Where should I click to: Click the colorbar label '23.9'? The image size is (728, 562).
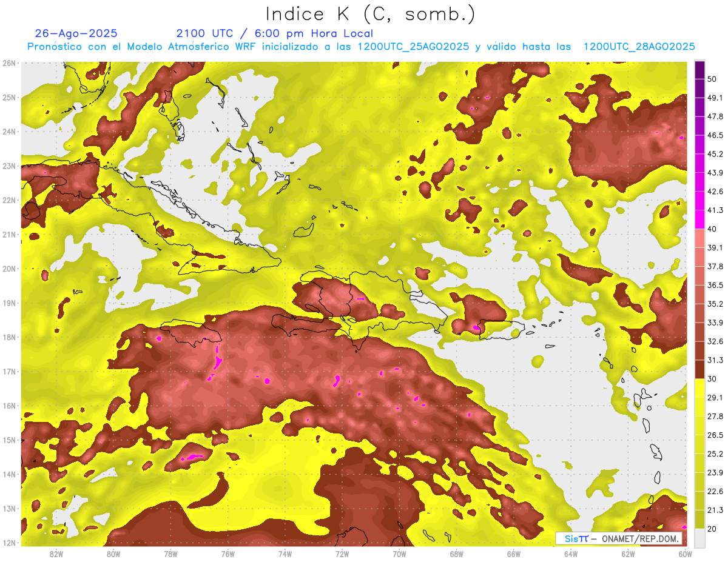click(x=715, y=473)
